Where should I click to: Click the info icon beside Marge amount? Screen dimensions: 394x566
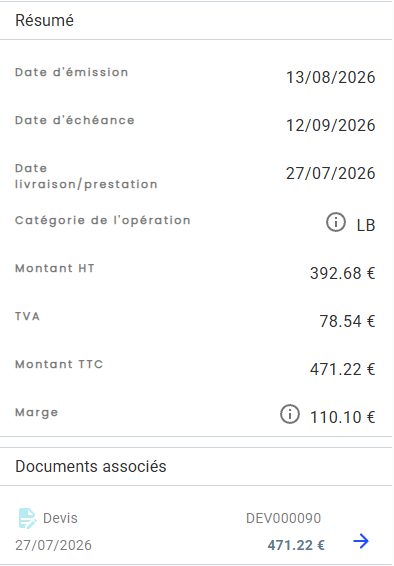click(290, 414)
